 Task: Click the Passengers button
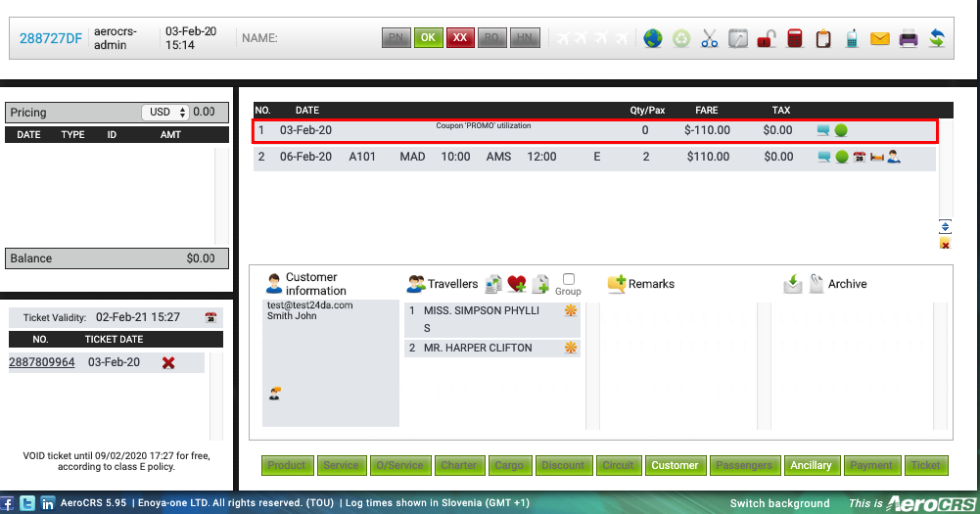click(x=744, y=465)
